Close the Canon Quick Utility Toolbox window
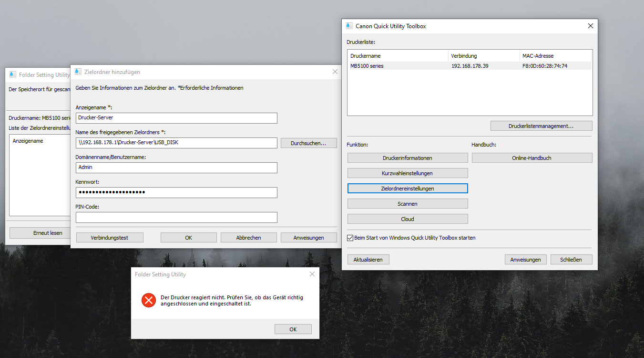The height and width of the screenshot is (358, 644). click(591, 26)
